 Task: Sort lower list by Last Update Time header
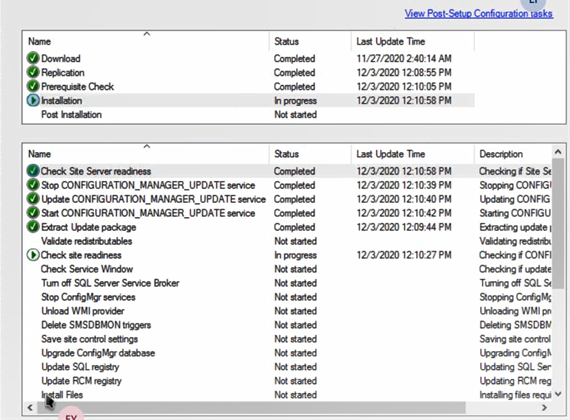tap(413, 154)
